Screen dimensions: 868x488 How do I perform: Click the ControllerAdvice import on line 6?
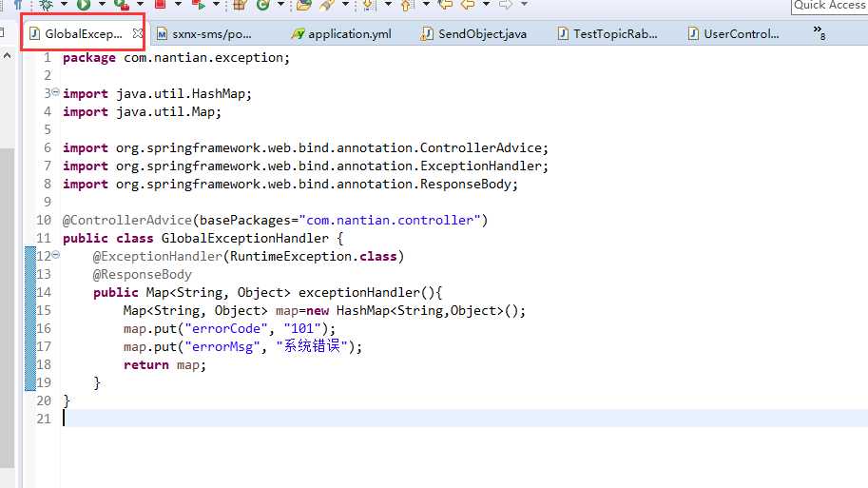[305, 147]
